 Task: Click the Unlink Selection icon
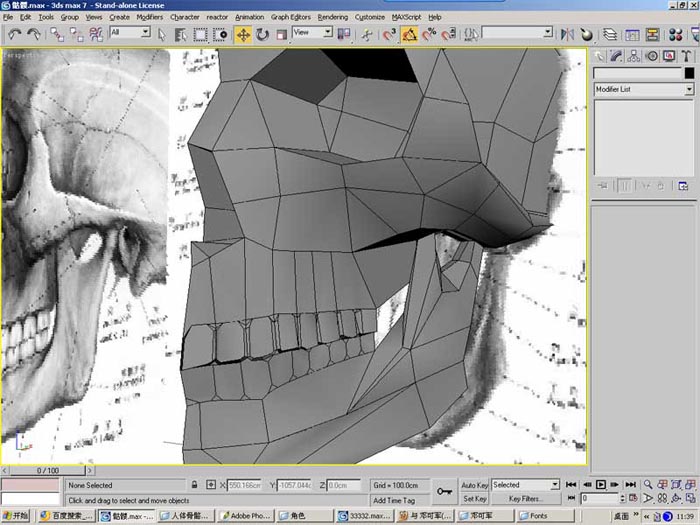pyautogui.click(x=76, y=34)
